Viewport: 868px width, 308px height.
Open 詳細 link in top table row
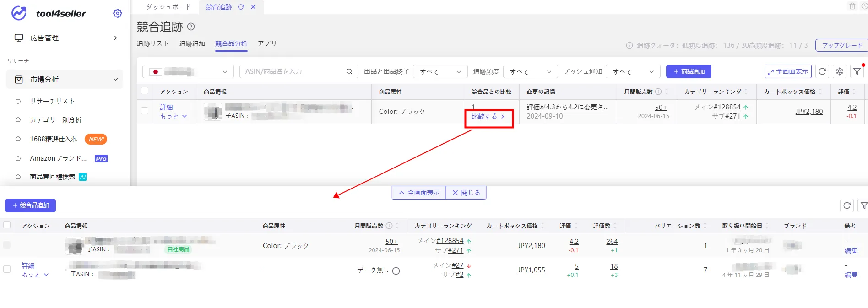click(166, 107)
